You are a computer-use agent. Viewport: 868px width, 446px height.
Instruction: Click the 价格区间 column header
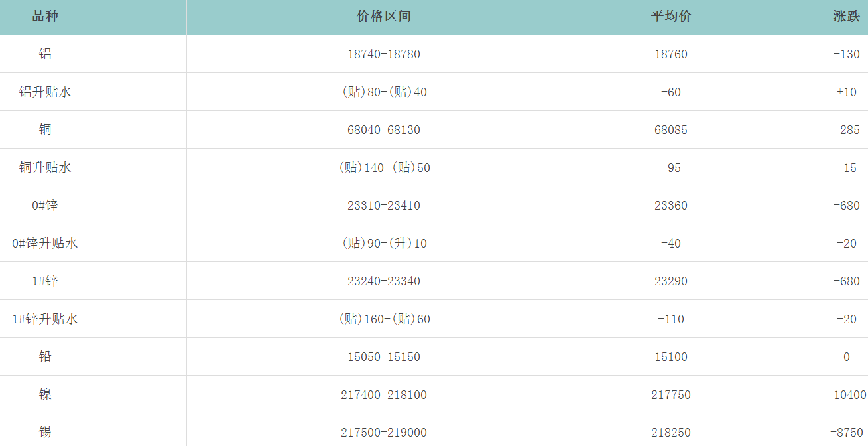coord(384,17)
